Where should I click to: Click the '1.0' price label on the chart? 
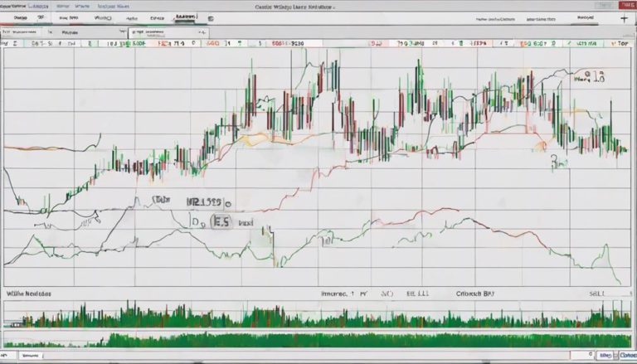(598, 76)
